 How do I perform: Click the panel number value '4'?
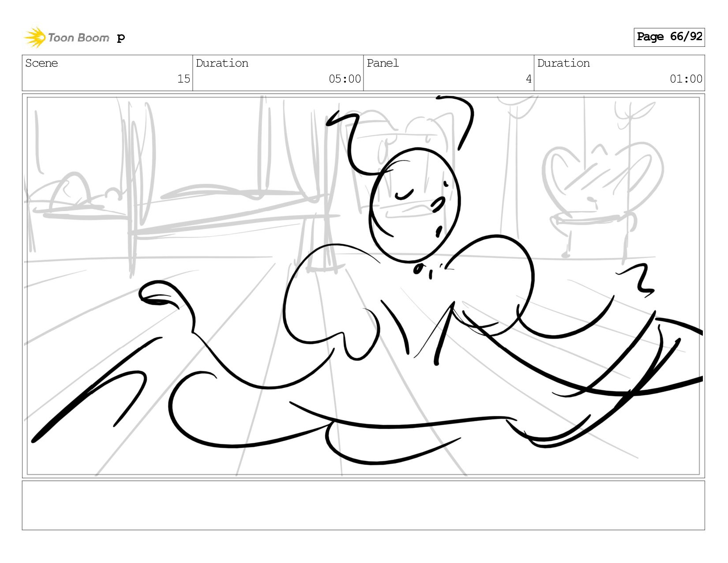pyautogui.click(x=529, y=79)
